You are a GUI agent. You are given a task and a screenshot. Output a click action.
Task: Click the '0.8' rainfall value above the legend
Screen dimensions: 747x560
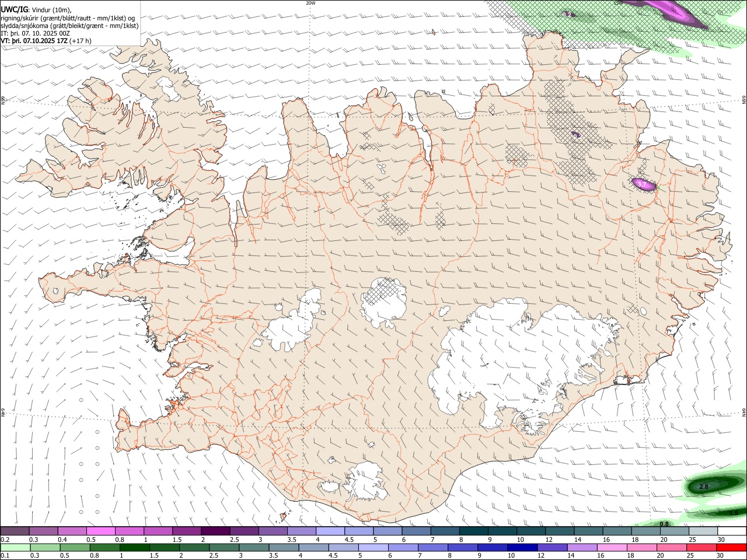click(x=664, y=524)
